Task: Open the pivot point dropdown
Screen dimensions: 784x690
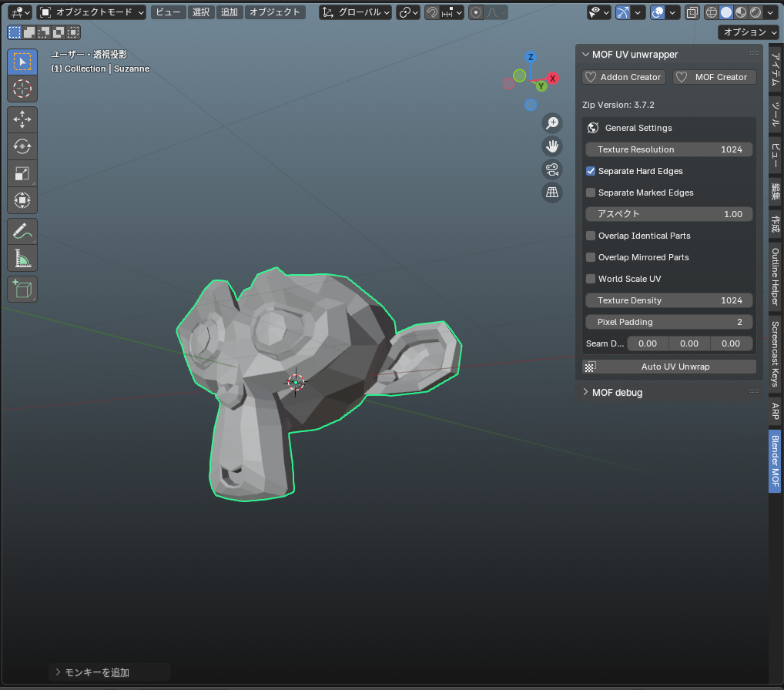Action: click(x=408, y=12)
